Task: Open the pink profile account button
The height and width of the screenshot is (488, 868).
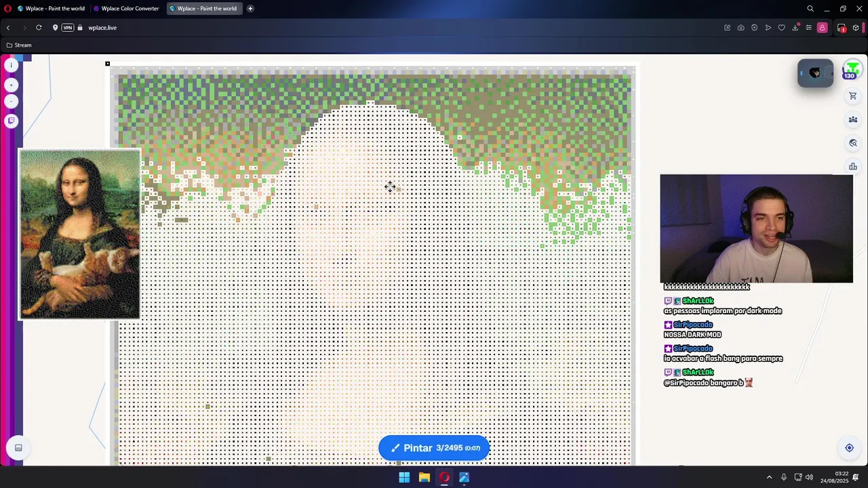Action: (x=822, y=28)
